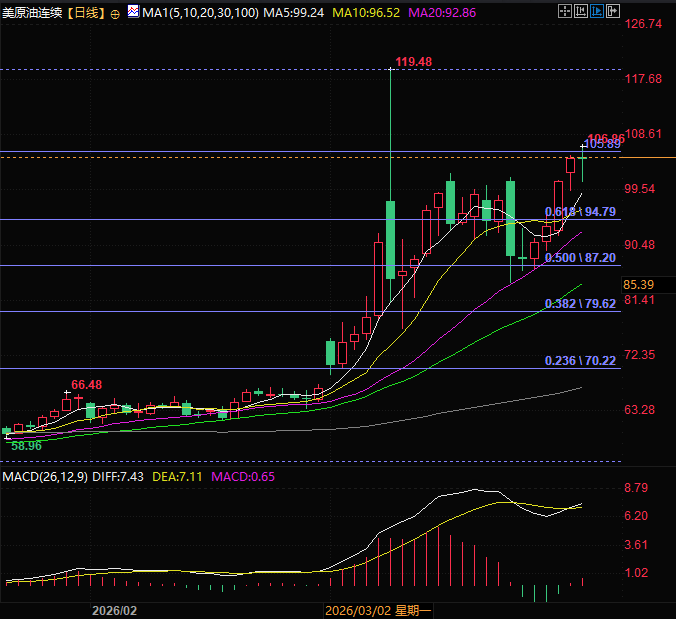
Task: Click the MACD:0.65 value
Action: 243,477
